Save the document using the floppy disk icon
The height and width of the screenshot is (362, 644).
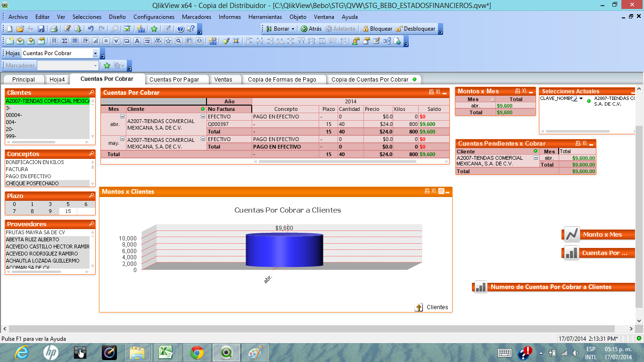click(41, 29)
